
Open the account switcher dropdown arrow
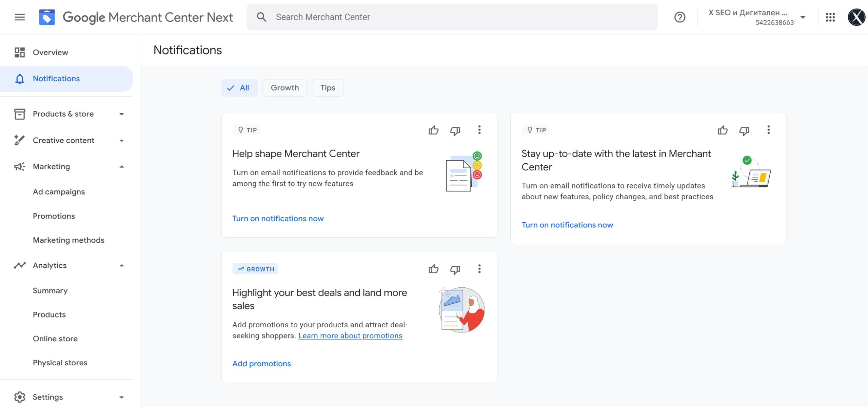[x=803, y=17]
